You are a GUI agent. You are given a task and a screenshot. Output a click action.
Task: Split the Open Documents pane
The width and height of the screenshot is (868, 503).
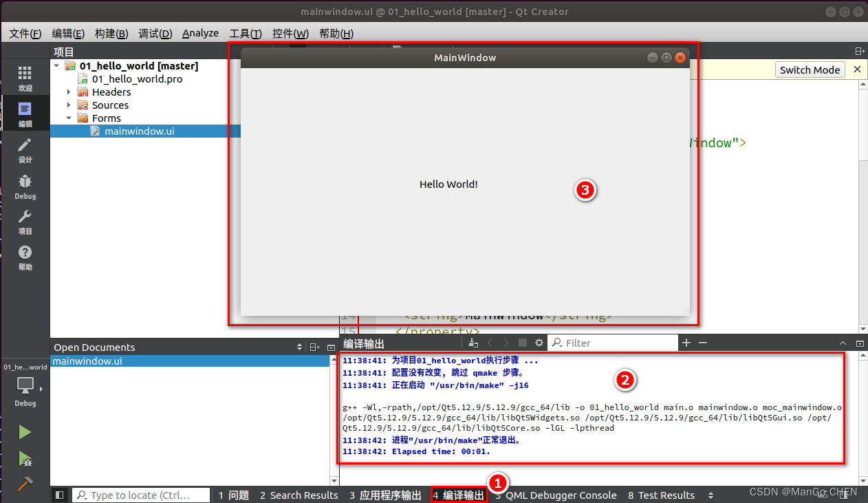314,347
